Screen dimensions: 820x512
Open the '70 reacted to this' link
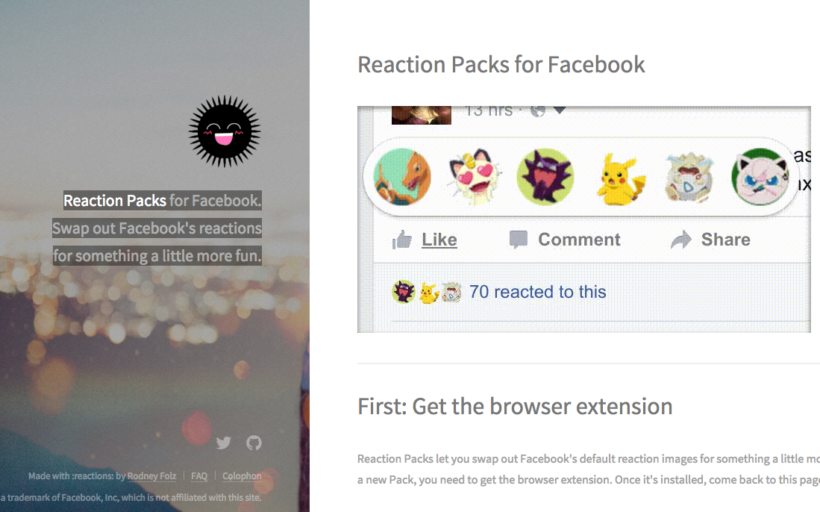(538, 292)
